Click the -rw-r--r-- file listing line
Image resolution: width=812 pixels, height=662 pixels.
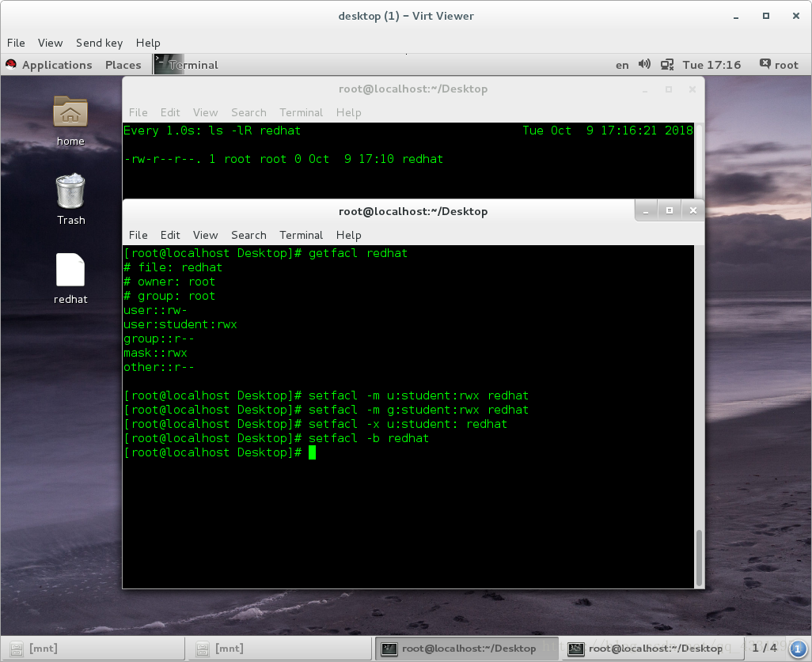283,159
